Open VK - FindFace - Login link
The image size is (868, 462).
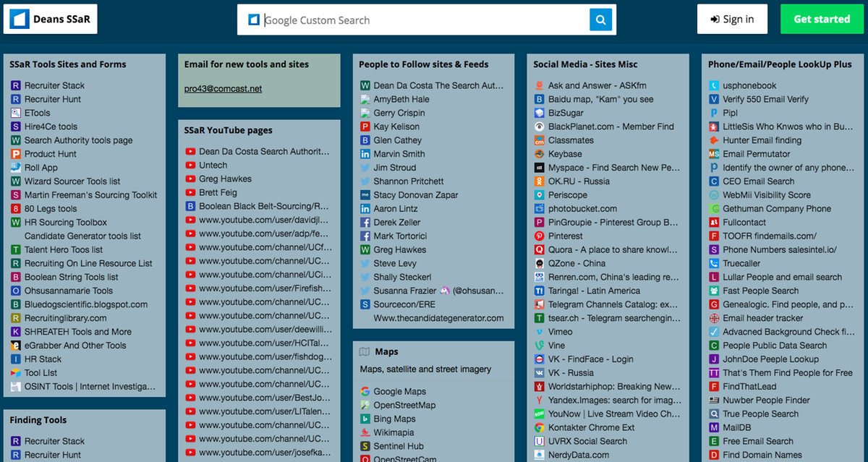[590, 359]
